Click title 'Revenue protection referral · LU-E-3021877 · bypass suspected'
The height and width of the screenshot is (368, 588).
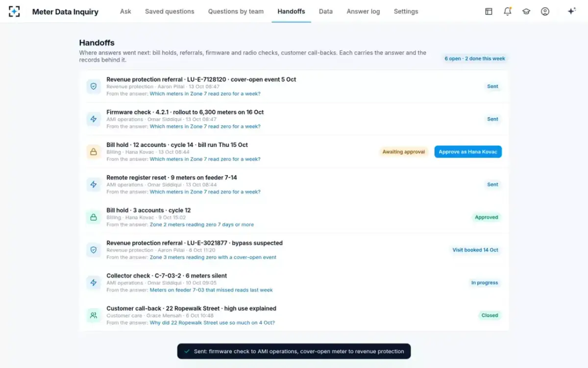pos(195,243)
